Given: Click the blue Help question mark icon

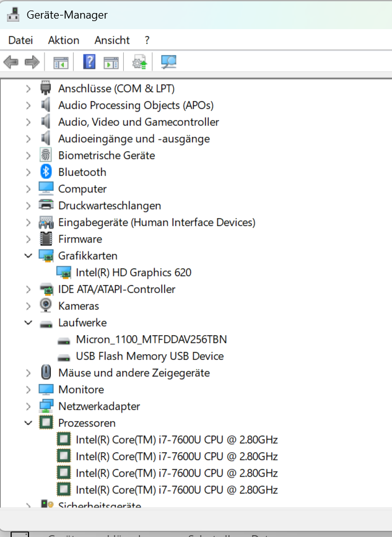Looking at the screenshot, I should click(x=89, y=62).
